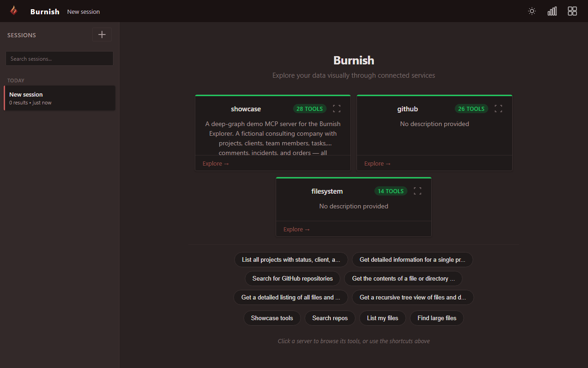Create a new session with plus button
The height and width of the screenshot is (368, 588).
(x=102, y=34)
